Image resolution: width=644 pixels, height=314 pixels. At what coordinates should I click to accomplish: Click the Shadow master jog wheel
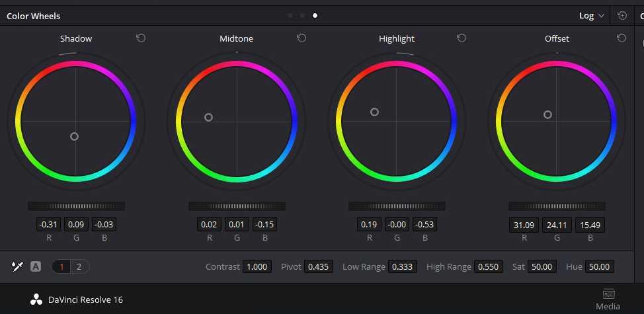[x=77, y=206]
